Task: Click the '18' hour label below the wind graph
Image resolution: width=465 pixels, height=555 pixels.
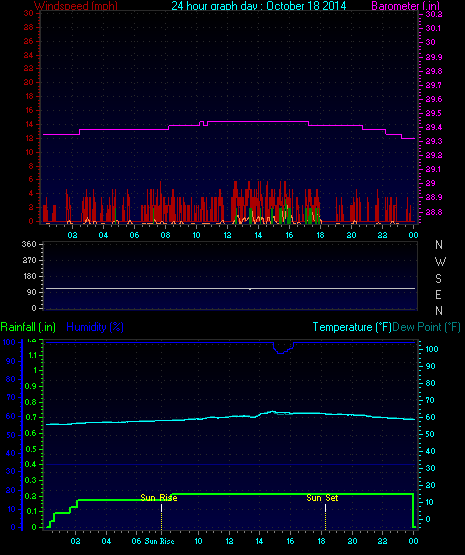Action: coord(320,235)
